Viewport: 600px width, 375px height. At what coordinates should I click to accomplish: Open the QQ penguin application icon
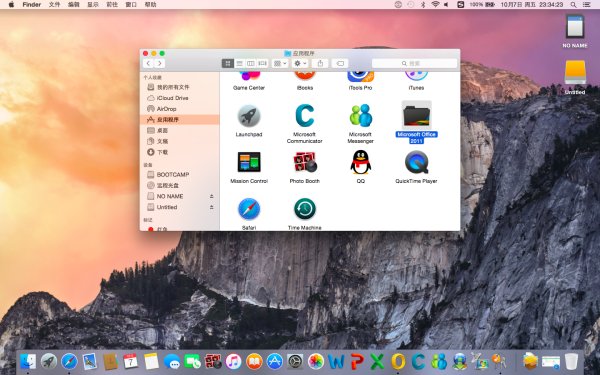coord(360,162)
